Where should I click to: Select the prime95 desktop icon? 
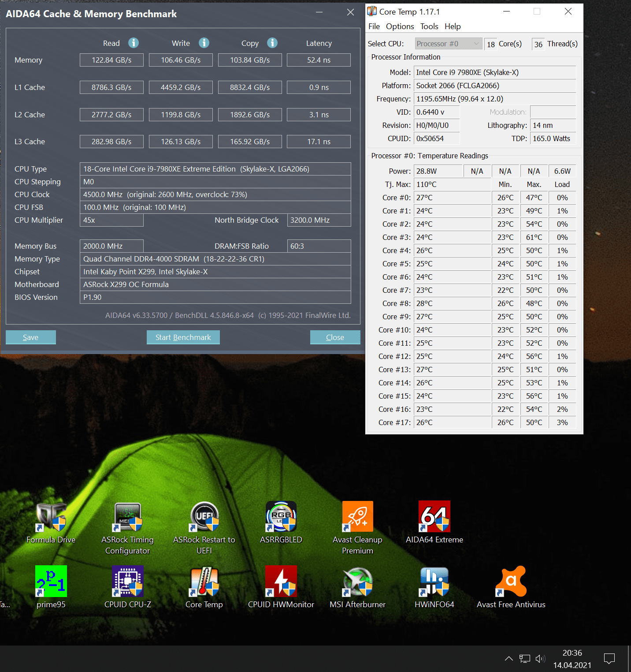coord(51,587)
